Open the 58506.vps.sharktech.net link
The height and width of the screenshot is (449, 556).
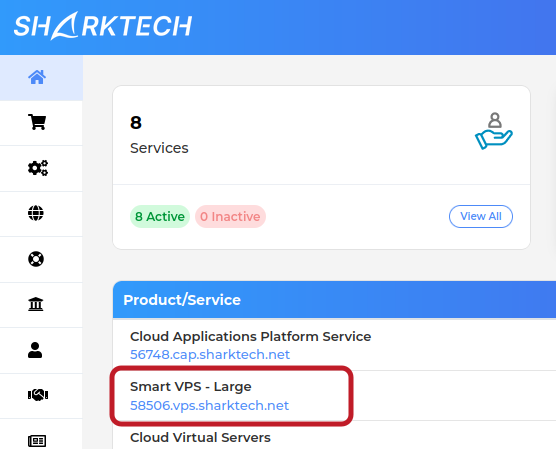pyautogui.click(x=210, y=405)
